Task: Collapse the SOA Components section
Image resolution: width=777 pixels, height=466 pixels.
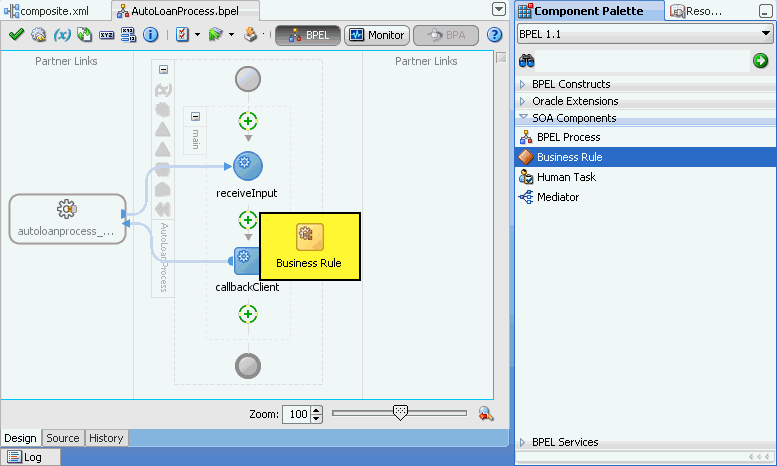Action: click(x=523, y=117)
